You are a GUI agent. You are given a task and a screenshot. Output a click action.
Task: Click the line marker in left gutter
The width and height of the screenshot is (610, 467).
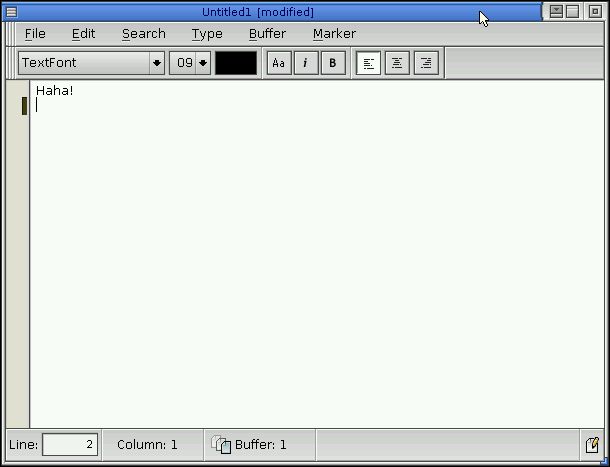click(24, 105)
